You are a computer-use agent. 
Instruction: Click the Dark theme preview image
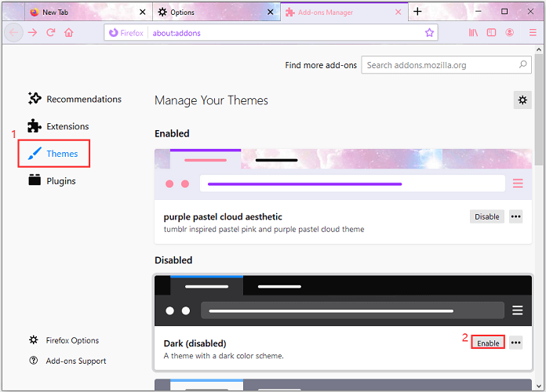(x=343, y=301)
